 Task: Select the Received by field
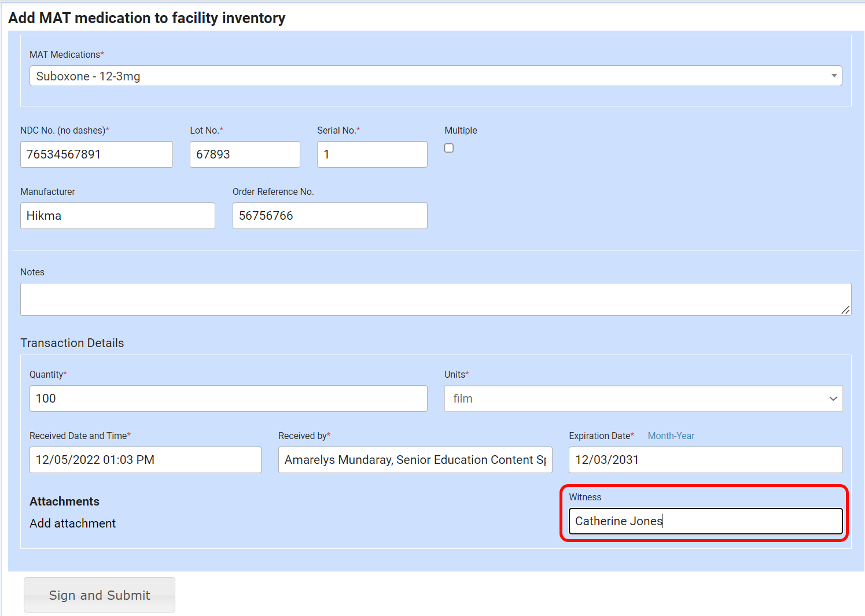(415, 460)
